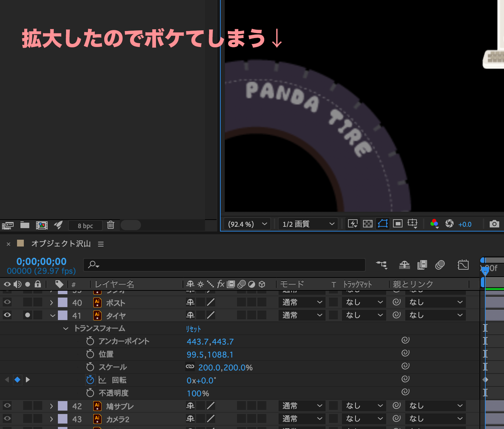This screenshot has width=504, height=429.
Task: Toggle transparency grid in the viewer
Action: point(368,224)
